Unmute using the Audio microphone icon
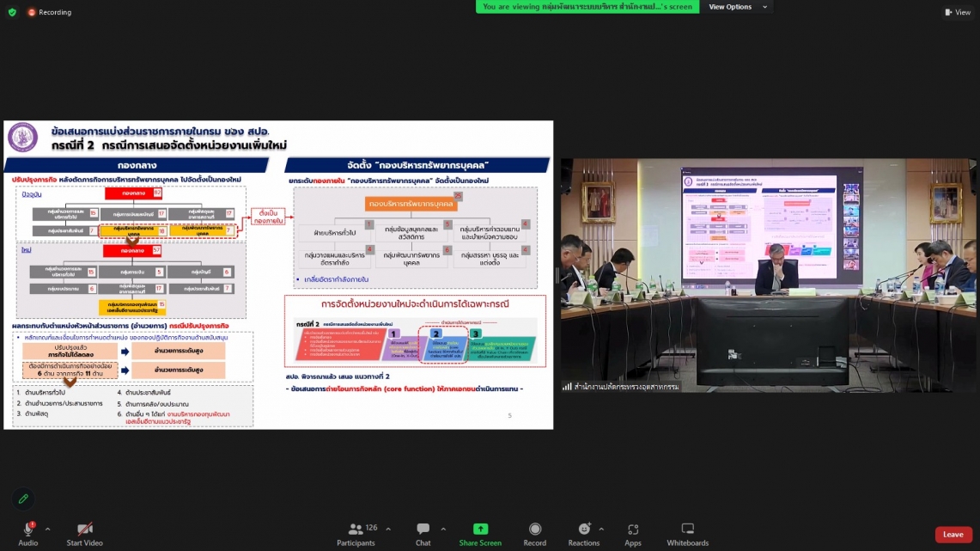The image size is (980, 551). 28,530
